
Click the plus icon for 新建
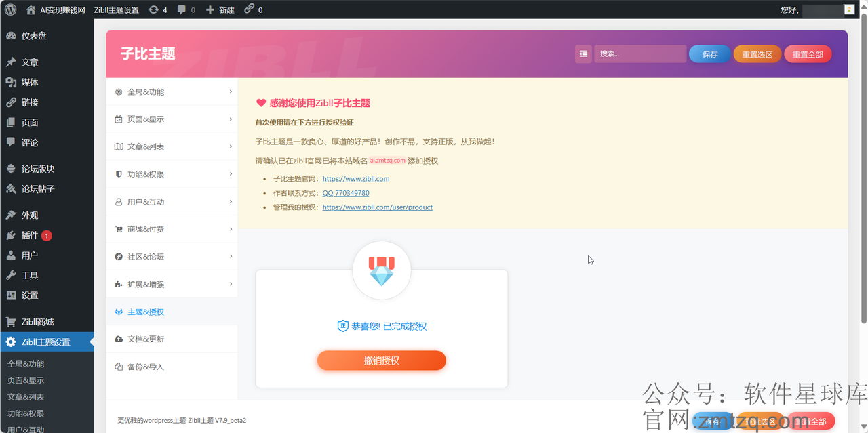210,9
